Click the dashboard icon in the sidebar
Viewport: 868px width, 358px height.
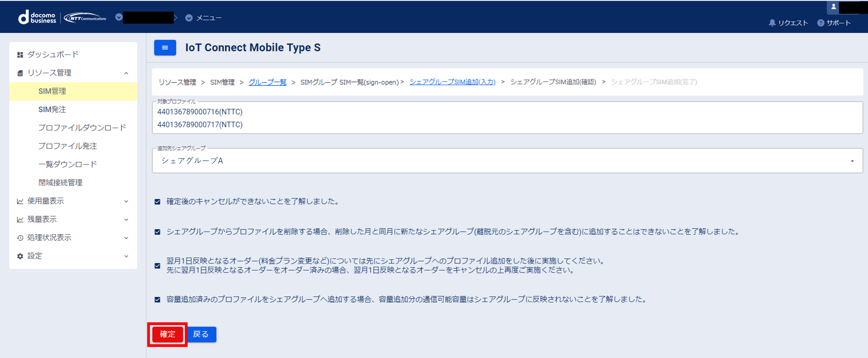[x=20, y=54]
